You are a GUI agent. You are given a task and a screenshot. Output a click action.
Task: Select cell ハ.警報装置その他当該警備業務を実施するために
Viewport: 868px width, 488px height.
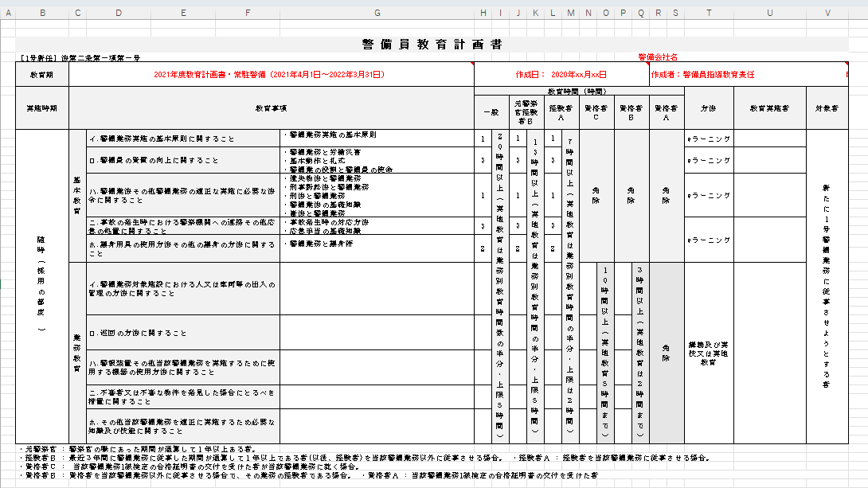click(183, 367)
